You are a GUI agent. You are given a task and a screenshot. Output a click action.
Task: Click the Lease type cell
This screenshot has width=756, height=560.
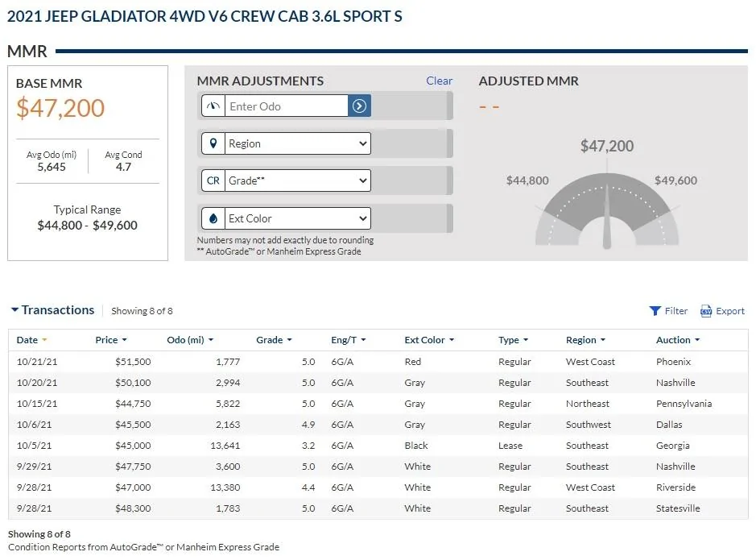point(510,446)
